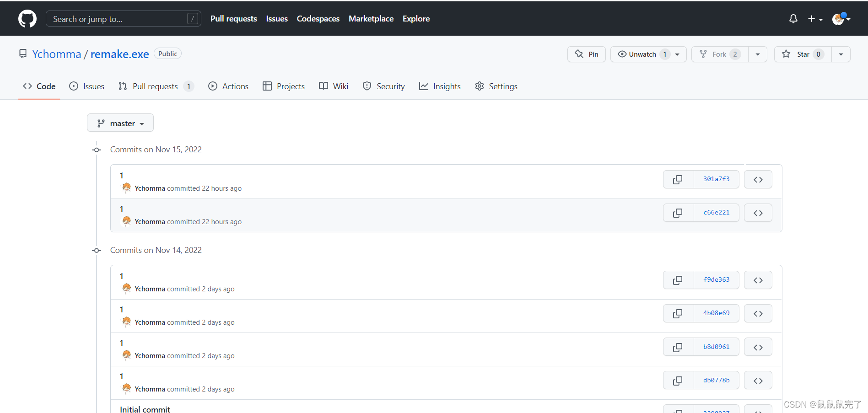Switch to the Code tab
Image resolution: width=868 pixels, height=413 pixels.
[x=39, y=86]
